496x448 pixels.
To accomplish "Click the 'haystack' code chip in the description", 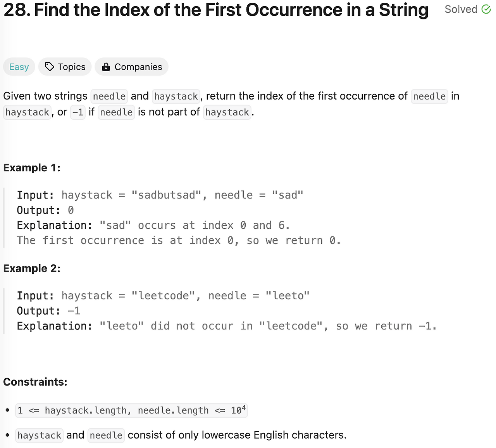I will pos(176,96).
